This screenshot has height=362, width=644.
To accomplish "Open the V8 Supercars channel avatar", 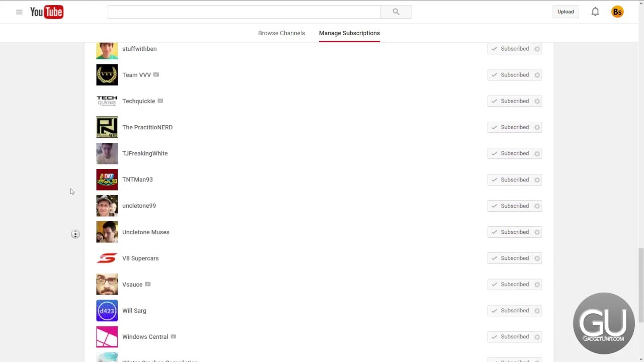I will click(x=107, y=258).
